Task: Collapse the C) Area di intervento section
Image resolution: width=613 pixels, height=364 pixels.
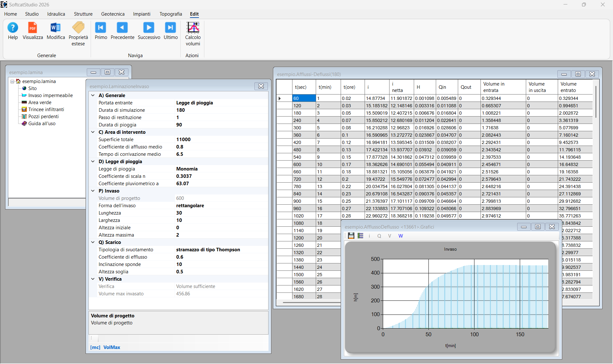Action: pos(93,132)
